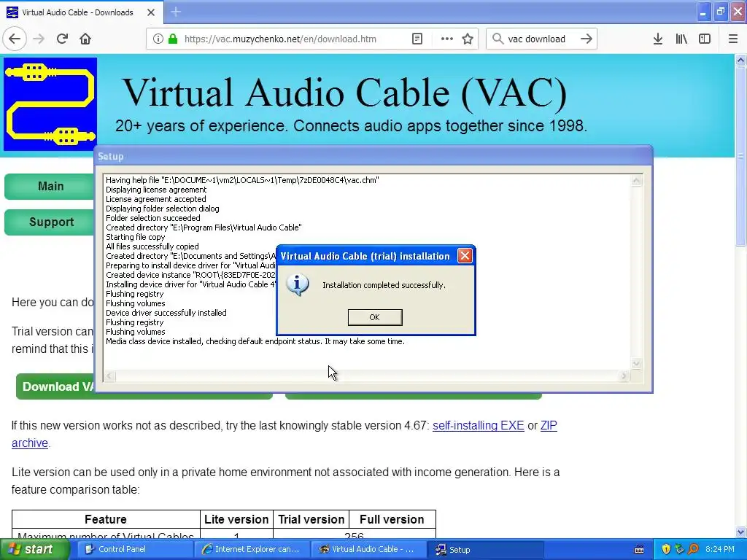The image size is (747, 560).
Task: Click the 8:24 PM taskbar clock
Action: [720, 549]
